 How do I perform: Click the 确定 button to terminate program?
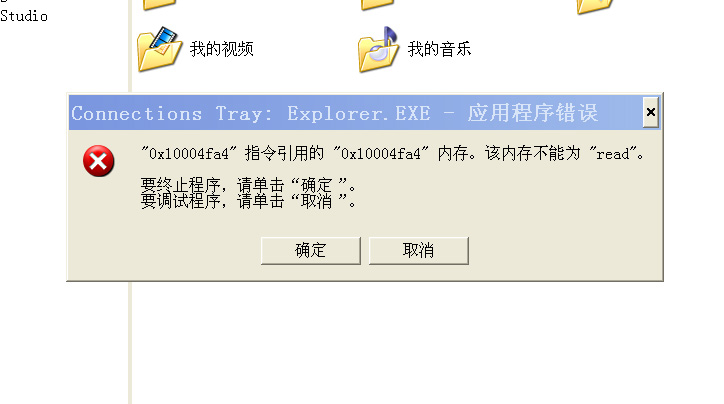[x=311, y=251]
